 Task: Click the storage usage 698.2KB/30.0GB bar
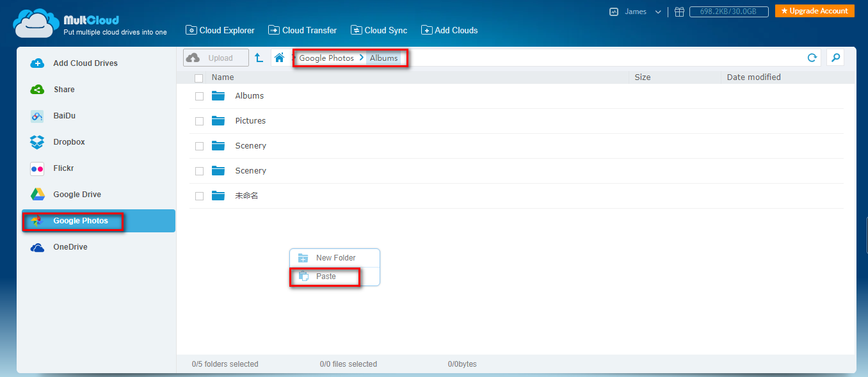click(729, 12)
